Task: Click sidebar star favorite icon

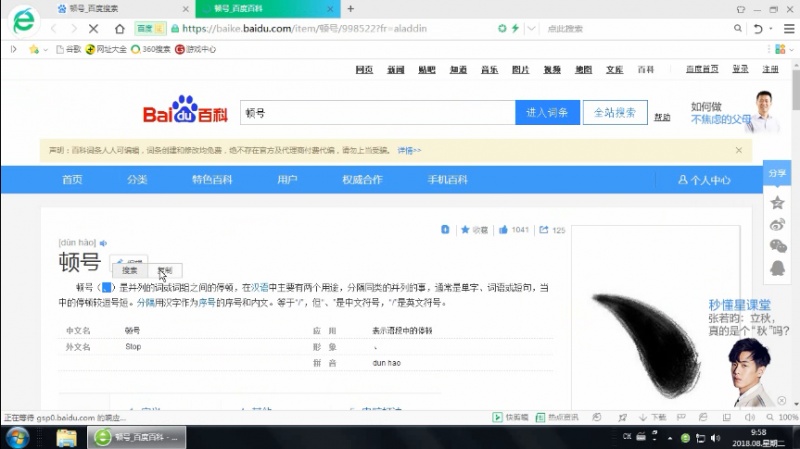Action: click(x=777, y=203)
